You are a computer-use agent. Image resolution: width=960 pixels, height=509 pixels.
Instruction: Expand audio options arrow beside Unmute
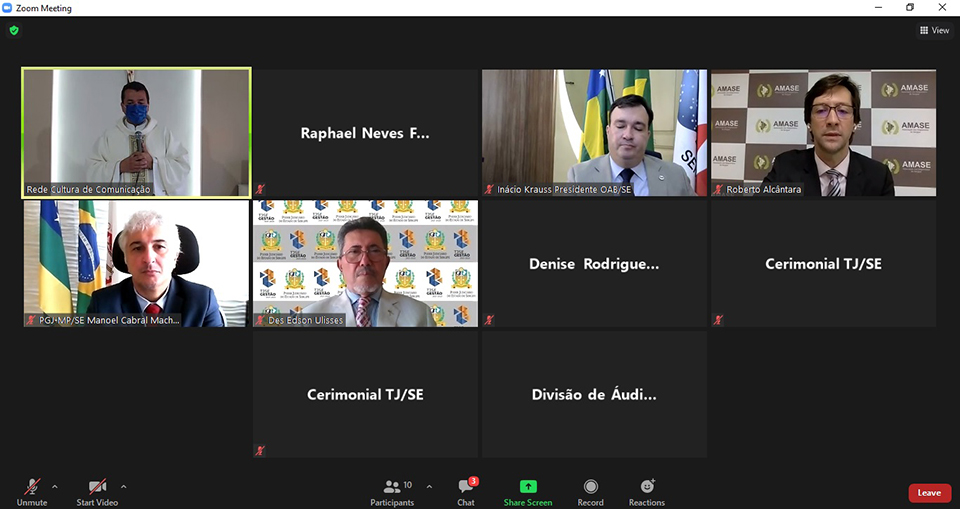55,487
